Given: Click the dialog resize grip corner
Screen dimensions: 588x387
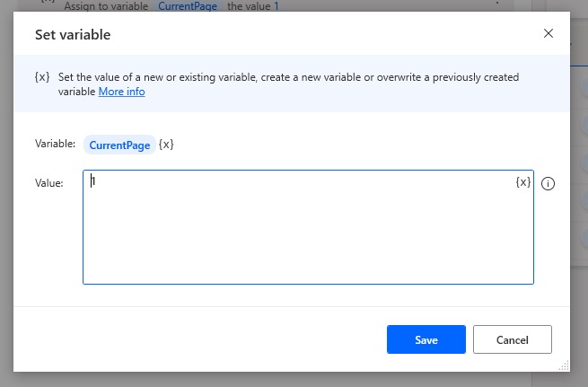Looking at the screenshot, I should [564, 365].
